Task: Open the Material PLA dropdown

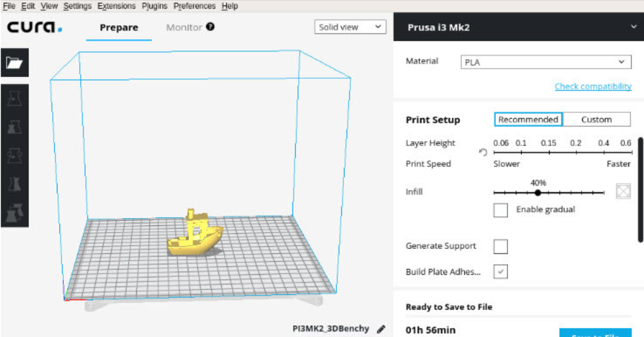Action: [546, 62]
